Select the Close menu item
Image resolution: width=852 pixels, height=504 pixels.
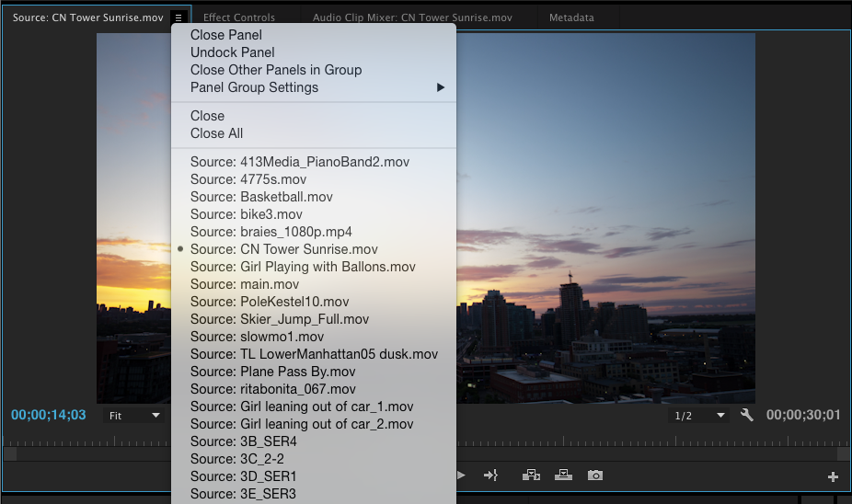(314, 116)
